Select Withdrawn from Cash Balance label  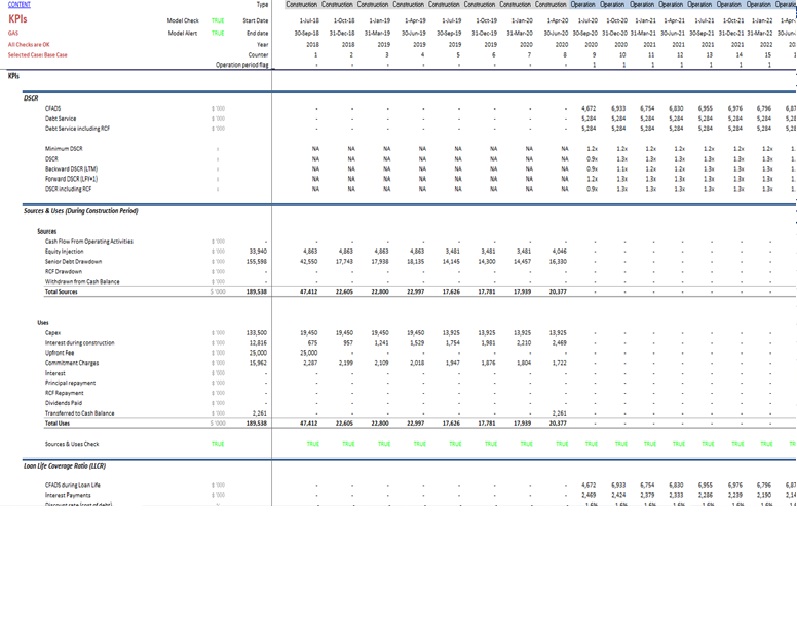coord(82,282)
